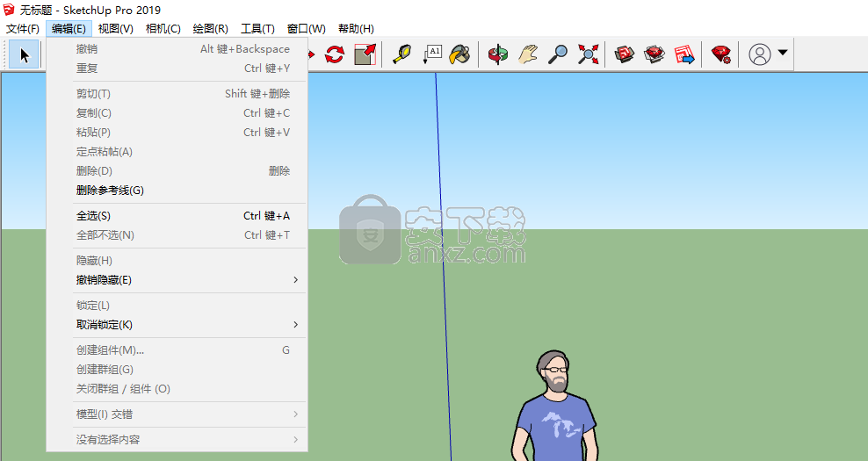Viewport: 868px width, 461px height.
Task: Select the Orbit tool
Action: pos(497,54)
